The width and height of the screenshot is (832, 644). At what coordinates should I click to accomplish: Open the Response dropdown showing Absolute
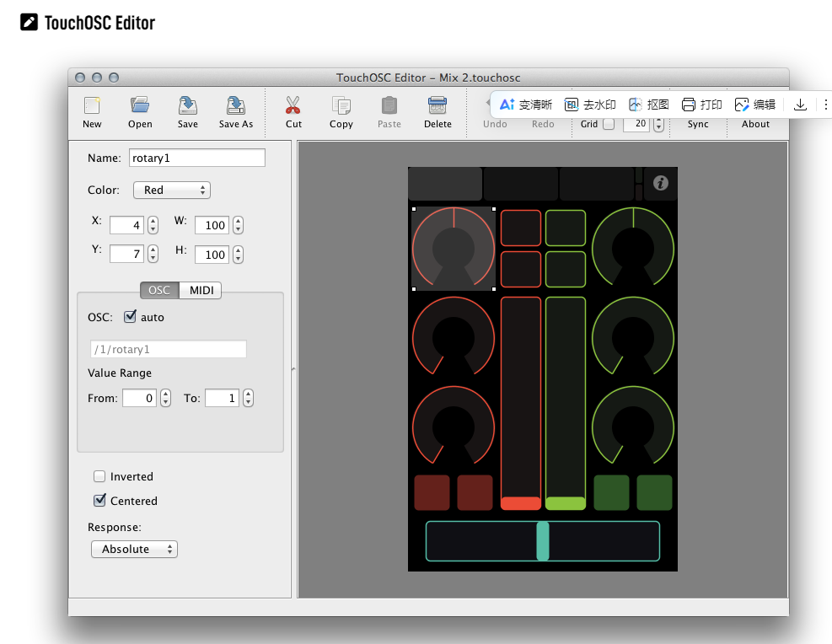click(x=134, y=549)
